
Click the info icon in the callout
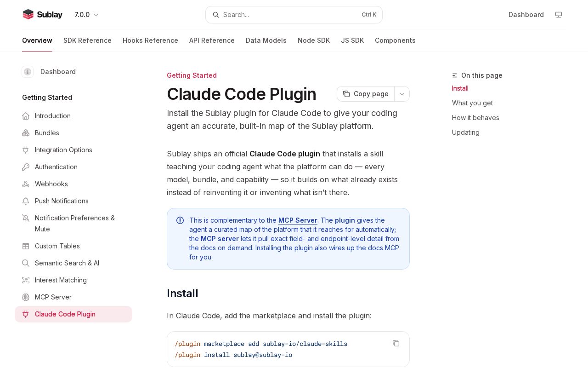coord(180,220)
